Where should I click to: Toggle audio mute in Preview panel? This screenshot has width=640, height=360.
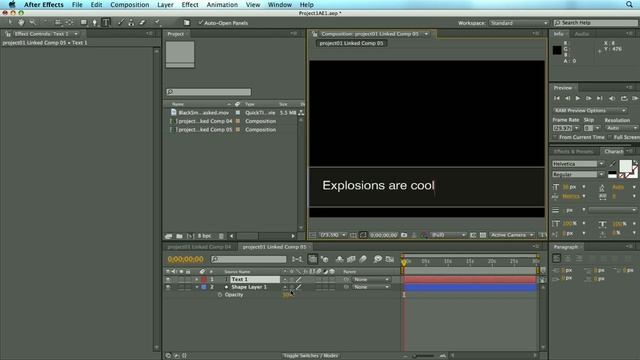[x=611, y=98]
